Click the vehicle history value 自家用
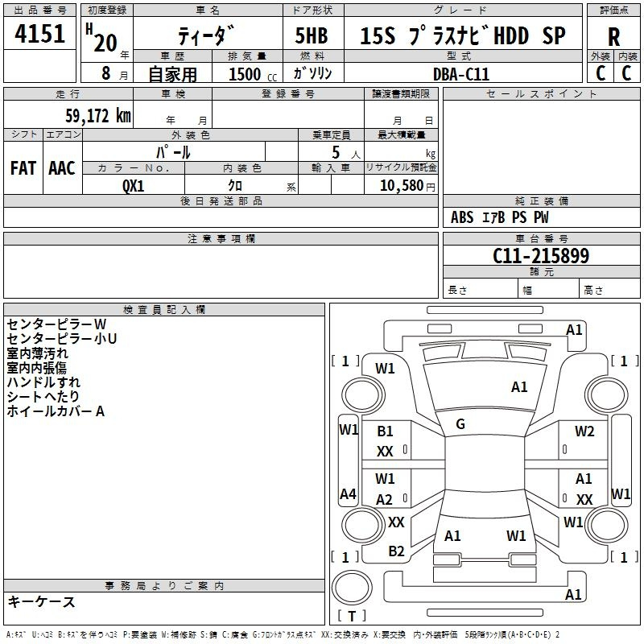 coord(172,74)
